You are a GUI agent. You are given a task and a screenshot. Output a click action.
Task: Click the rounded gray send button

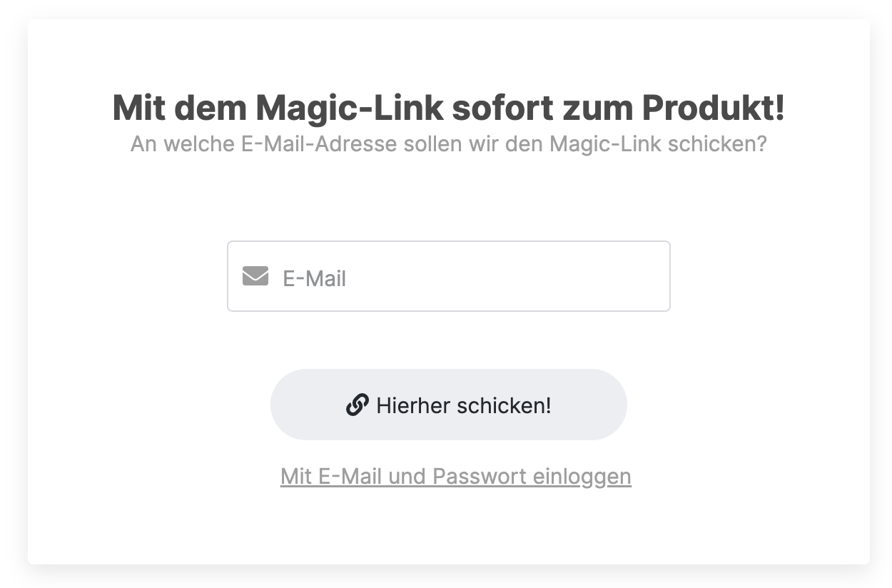[448, 404]
